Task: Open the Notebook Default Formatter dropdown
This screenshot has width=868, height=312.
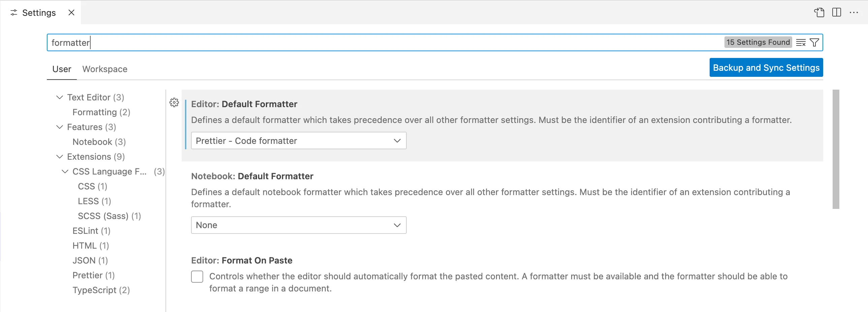Action: pos(299,225)
